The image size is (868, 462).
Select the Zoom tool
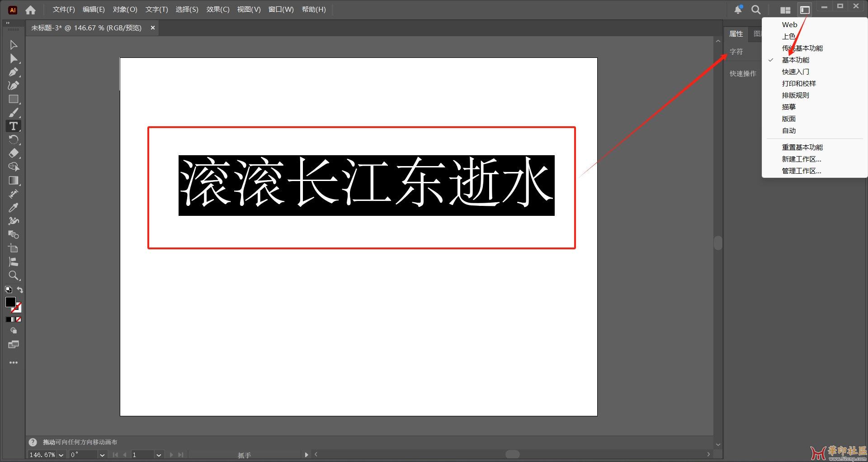coord(14,275)
